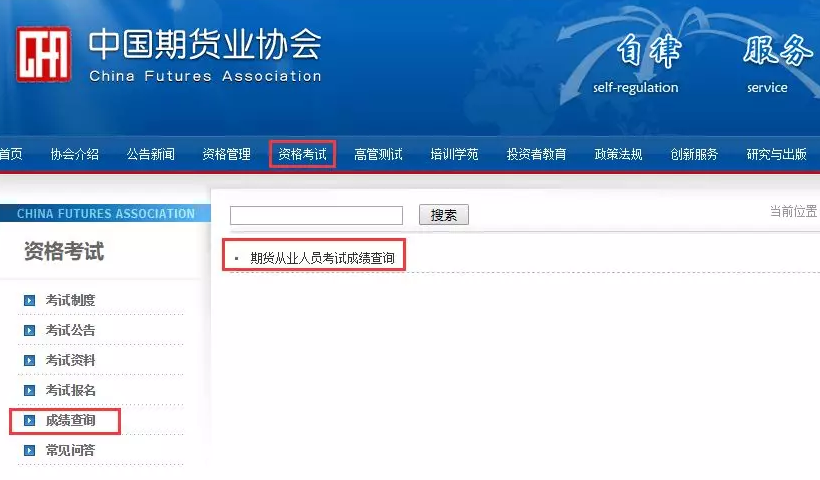Open 成绩查询 in the left sidebar
820x480 pixels.
[70, 421]
